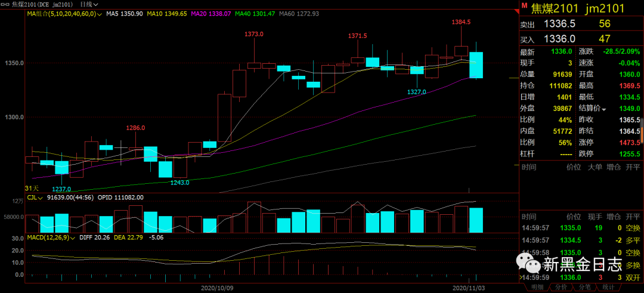Click the sell volume 56
Viewport: 644px width, 293px height.
pos(605,24)
